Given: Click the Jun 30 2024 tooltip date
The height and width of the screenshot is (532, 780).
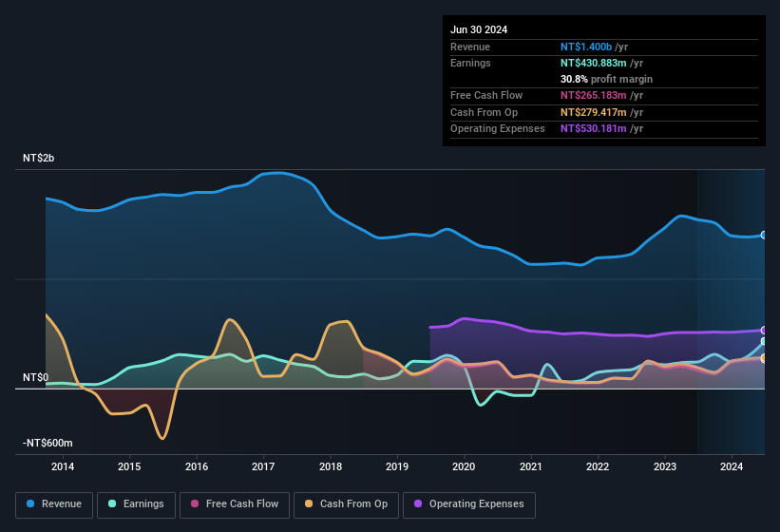Looking at the screenshot, I should tap(479, 29).
